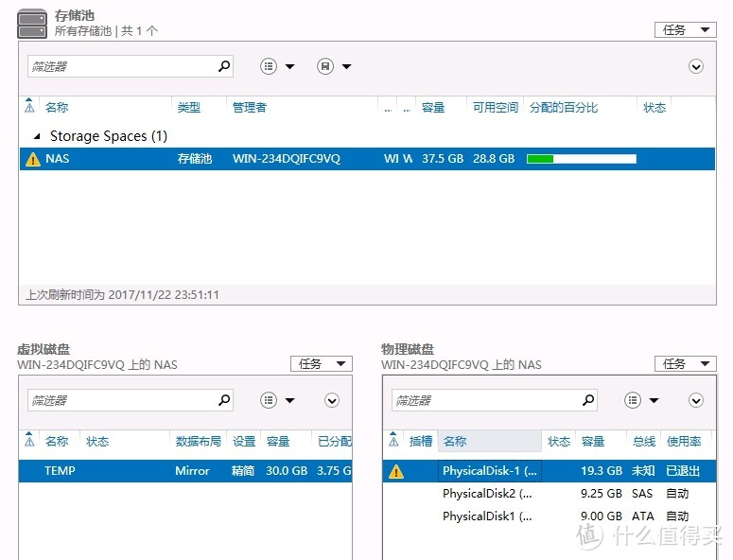Open physical disk 任务 dropdown
Screen dimensions: 733x560
coord(686,363)
